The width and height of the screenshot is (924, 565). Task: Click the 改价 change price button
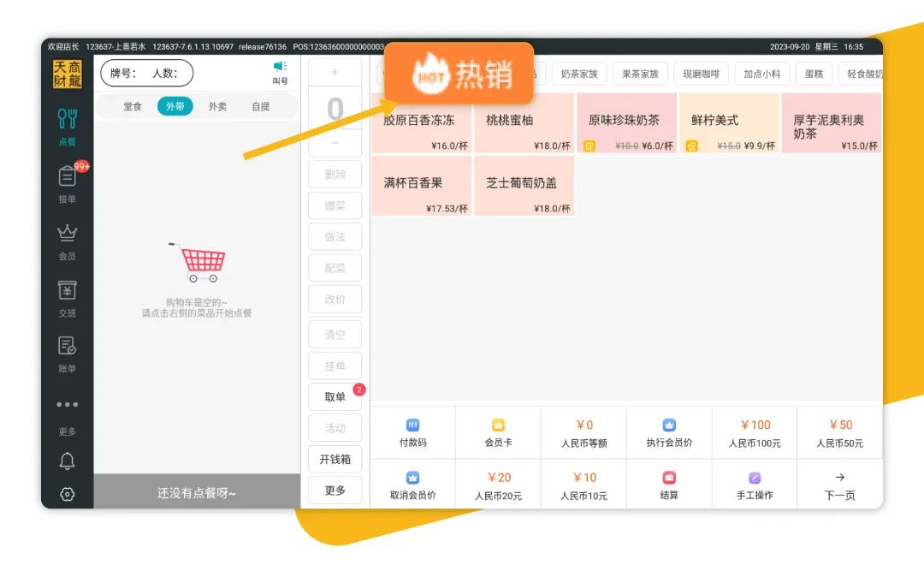[335, 299]
